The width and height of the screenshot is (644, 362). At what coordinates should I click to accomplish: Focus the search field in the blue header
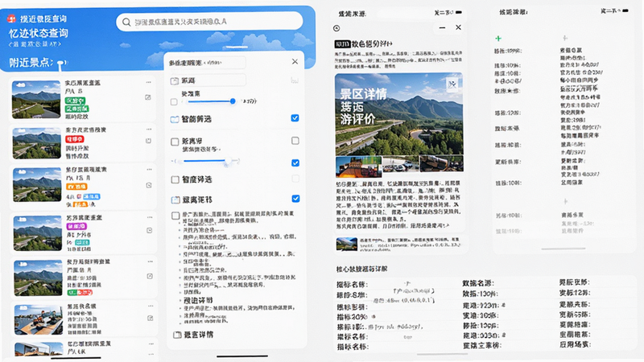[209, 22]
